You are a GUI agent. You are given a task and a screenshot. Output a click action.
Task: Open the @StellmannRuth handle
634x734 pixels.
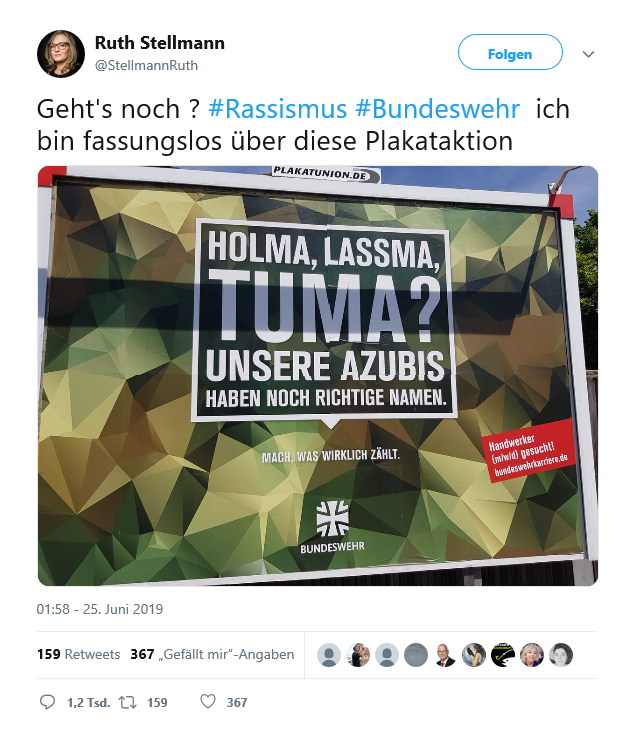coord(146,65)
